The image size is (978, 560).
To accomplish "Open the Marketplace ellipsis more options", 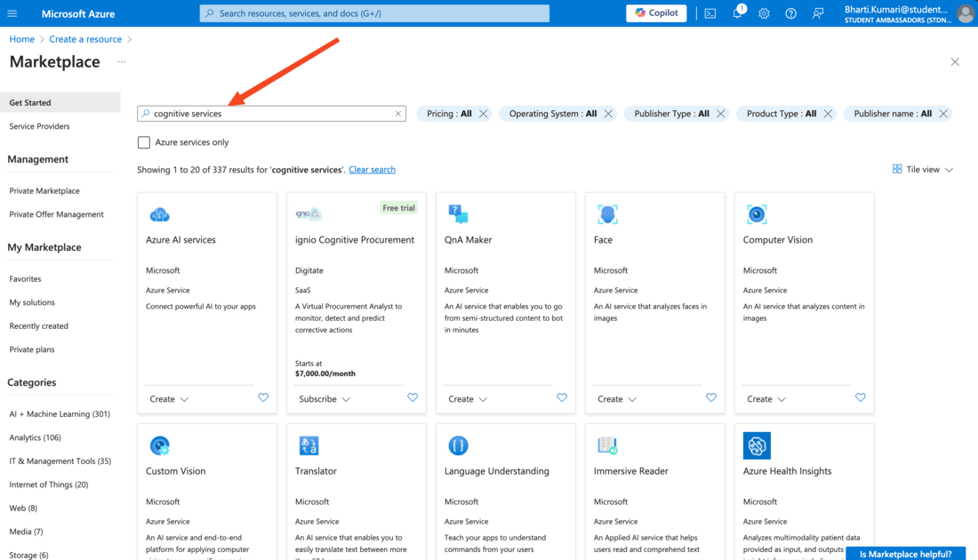I will coord(122,61).
